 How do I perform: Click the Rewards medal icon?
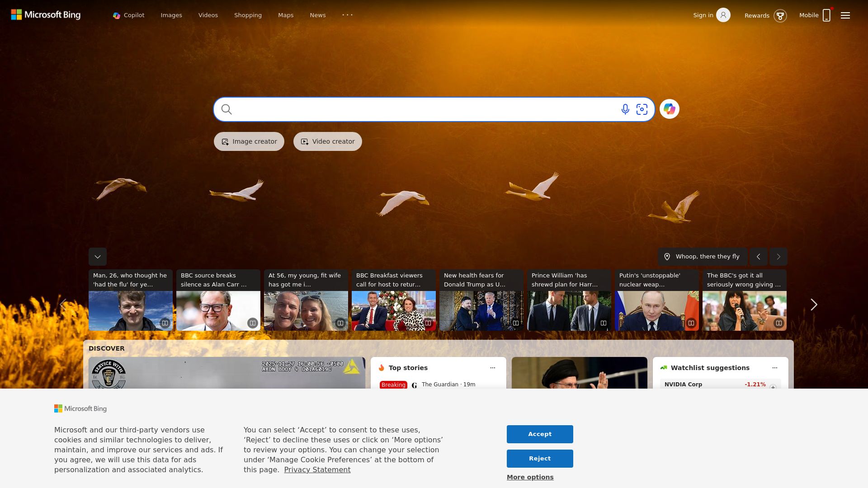tap(780, 15)
